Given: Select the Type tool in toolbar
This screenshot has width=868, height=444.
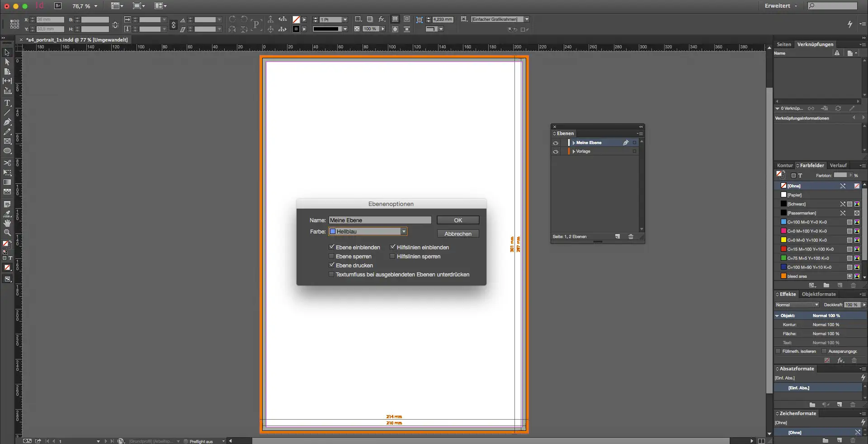Looking at the screenshot, I should 7,103.
